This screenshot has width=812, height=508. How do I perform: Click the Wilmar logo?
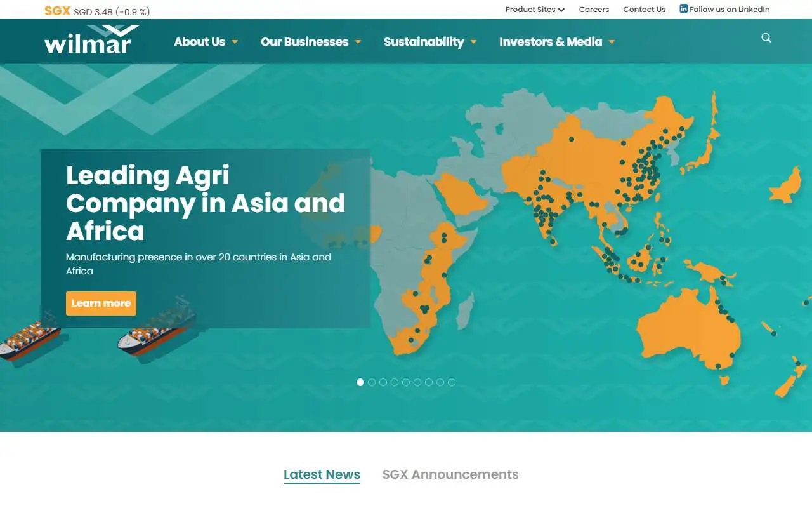click(x=92, y=39)
